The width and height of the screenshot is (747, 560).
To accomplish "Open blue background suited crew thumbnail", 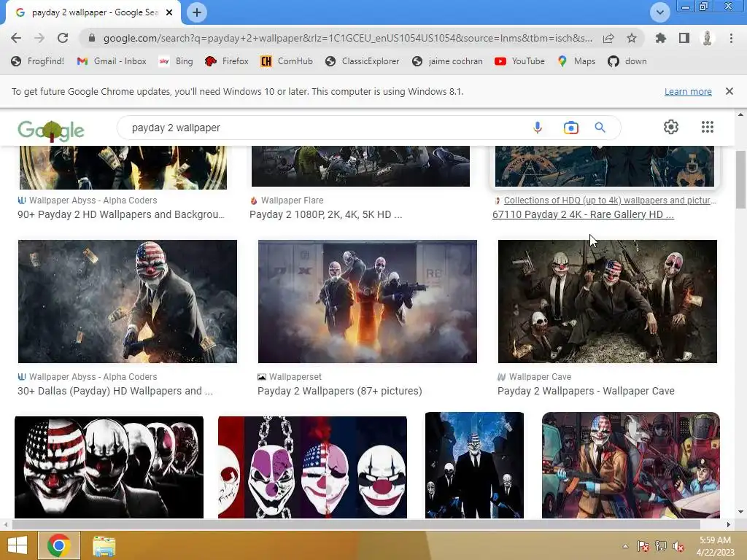I will (x=474, y=465).
